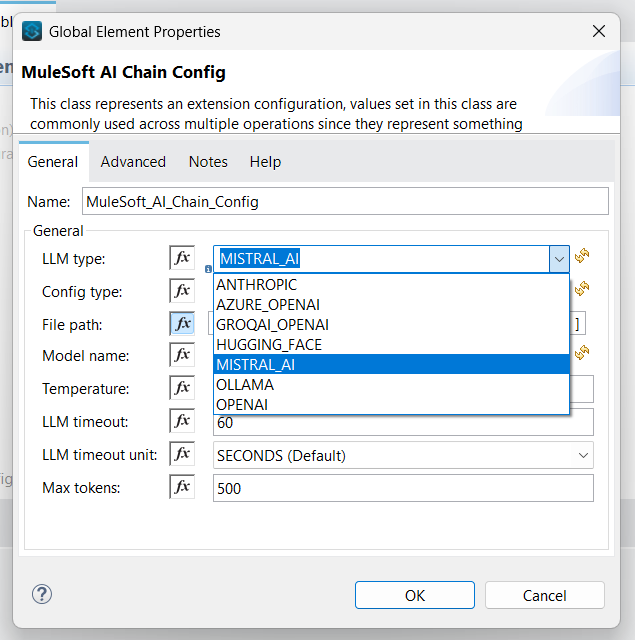Viewport: 635px width, 640px height.
Task: Click the Cancel button
Action: click(x=544, y=595)
